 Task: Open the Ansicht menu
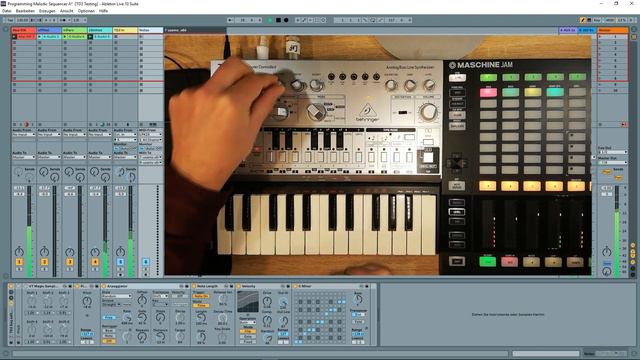(67, 11)
